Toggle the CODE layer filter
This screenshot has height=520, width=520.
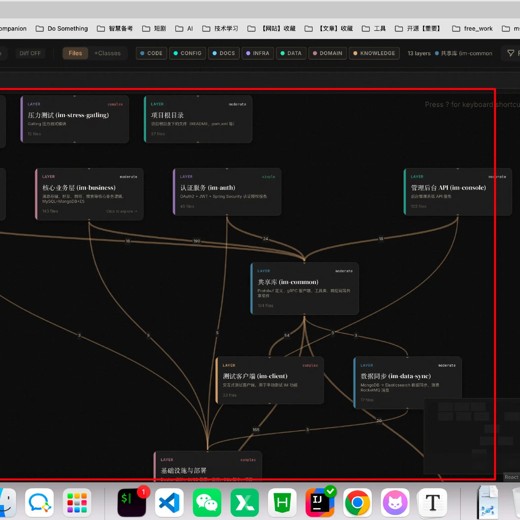point(151,53)
